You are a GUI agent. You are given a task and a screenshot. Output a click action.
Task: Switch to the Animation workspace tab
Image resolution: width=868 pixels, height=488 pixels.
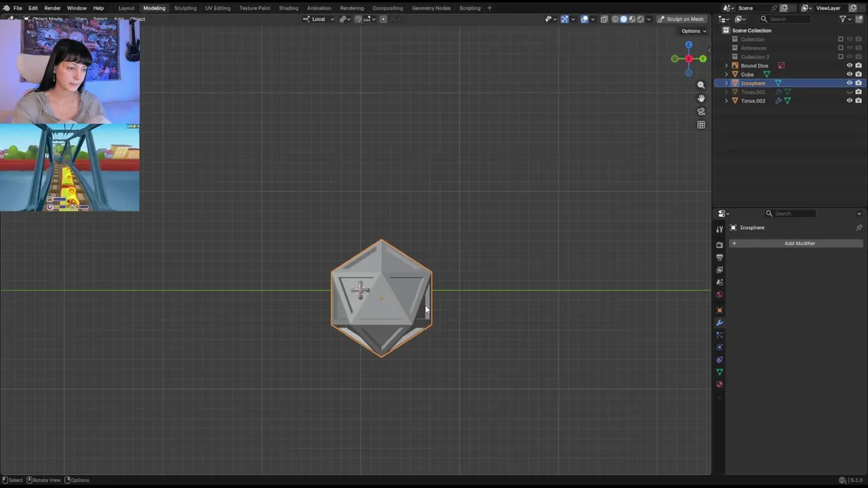319,8
